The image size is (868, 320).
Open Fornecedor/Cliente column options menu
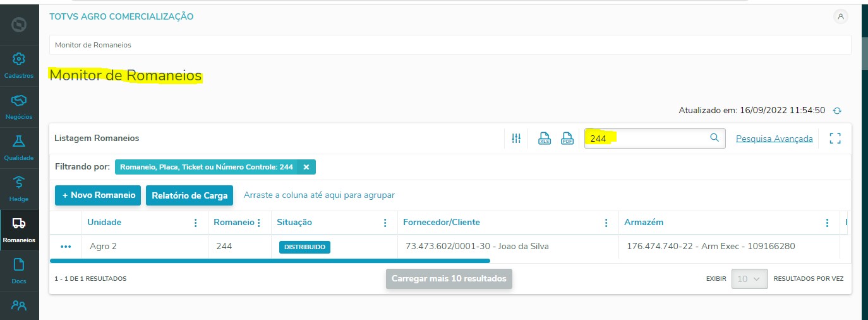[x=606, y=223]
